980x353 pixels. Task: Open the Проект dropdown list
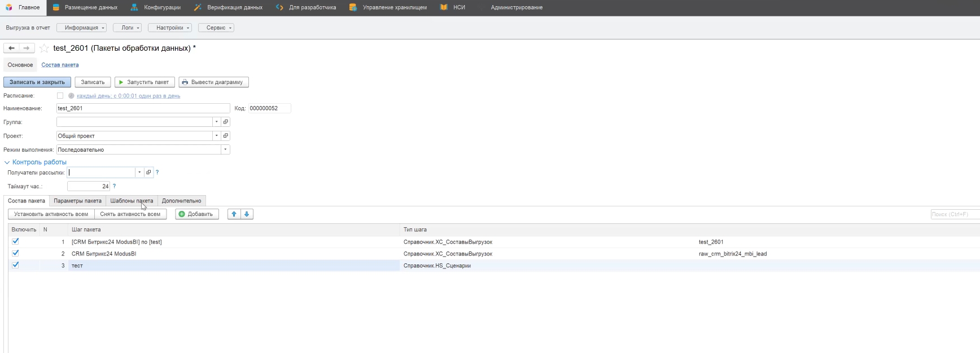[216, 136]
